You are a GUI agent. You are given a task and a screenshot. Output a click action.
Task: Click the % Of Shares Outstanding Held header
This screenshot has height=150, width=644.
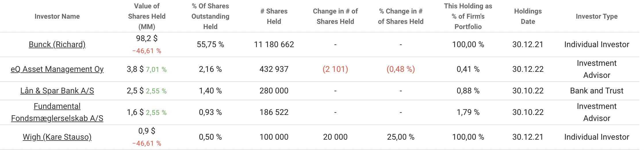coord(210,16)
